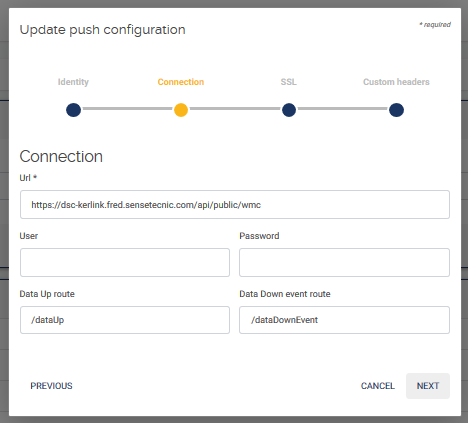The width and height of the screenshot is (468, 423).
Task: Click the Data Up route field
Action: click(x=125, y=320)
